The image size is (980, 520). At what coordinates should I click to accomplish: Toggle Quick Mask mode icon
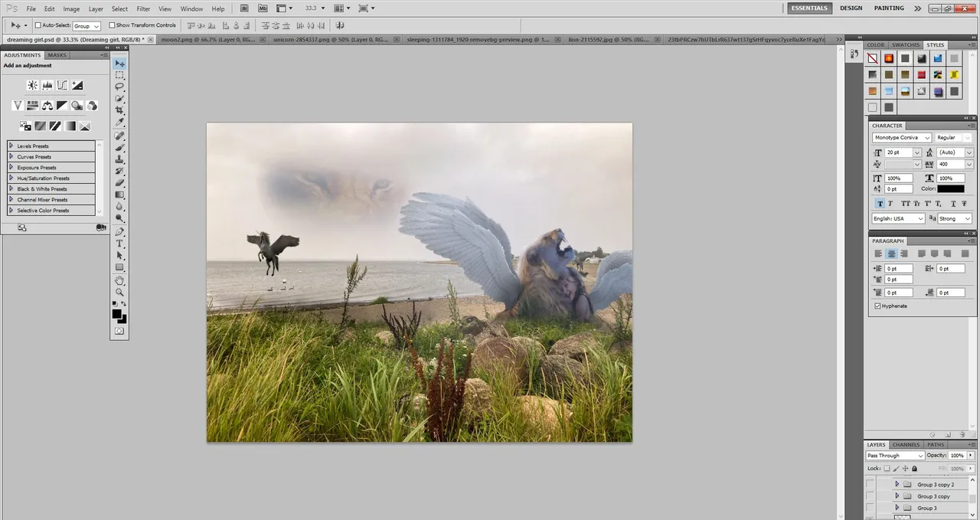[119, 331]
